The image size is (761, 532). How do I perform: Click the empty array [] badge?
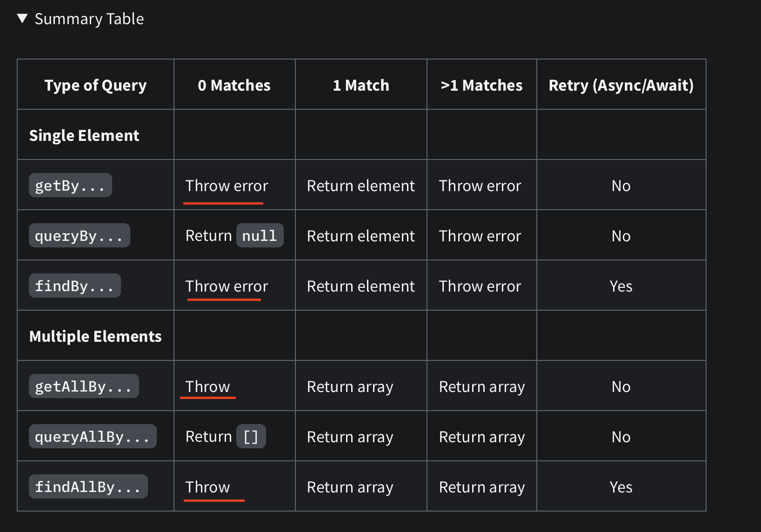pos(251,436)
